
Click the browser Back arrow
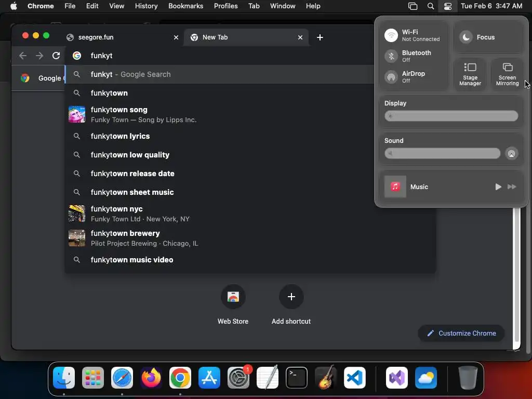point(23,56)
